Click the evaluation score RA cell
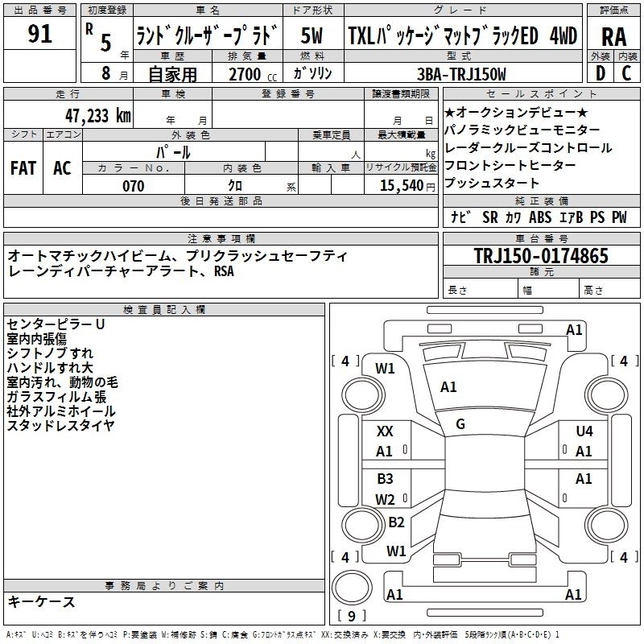The width and height of the screenshot is (644, 644). [x=613, y=36]
